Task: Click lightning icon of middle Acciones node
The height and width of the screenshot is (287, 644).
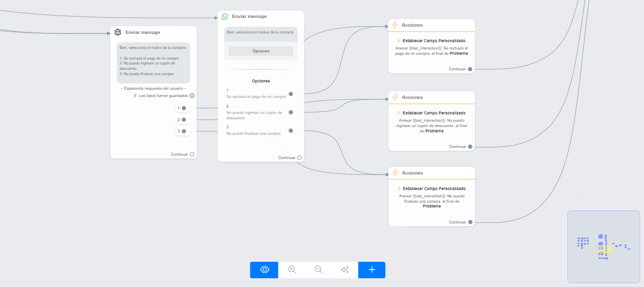Action: [x=395, y=97]
